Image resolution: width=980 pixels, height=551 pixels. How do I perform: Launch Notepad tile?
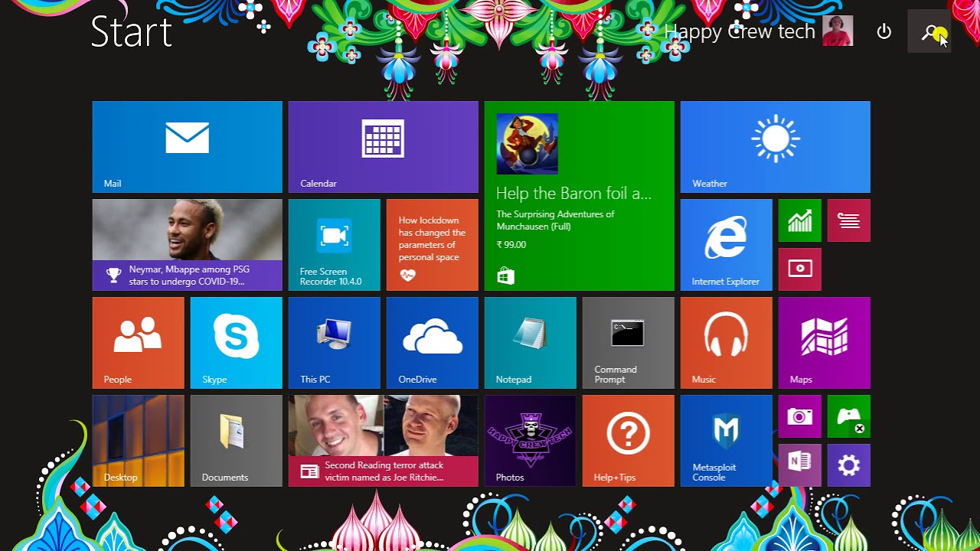[530, 343]
